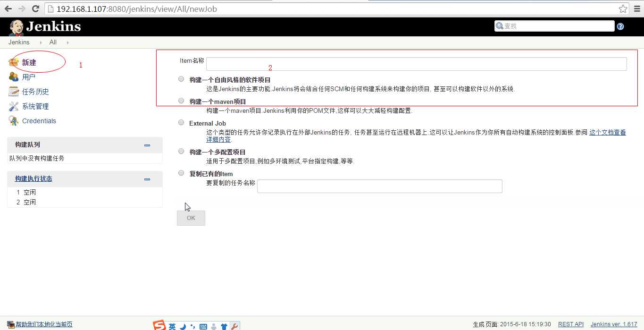Open the All breadcrumb dropdown arrow
This screenshot has width=644, height=330.
pyautogui.click(x=67, y=42)
